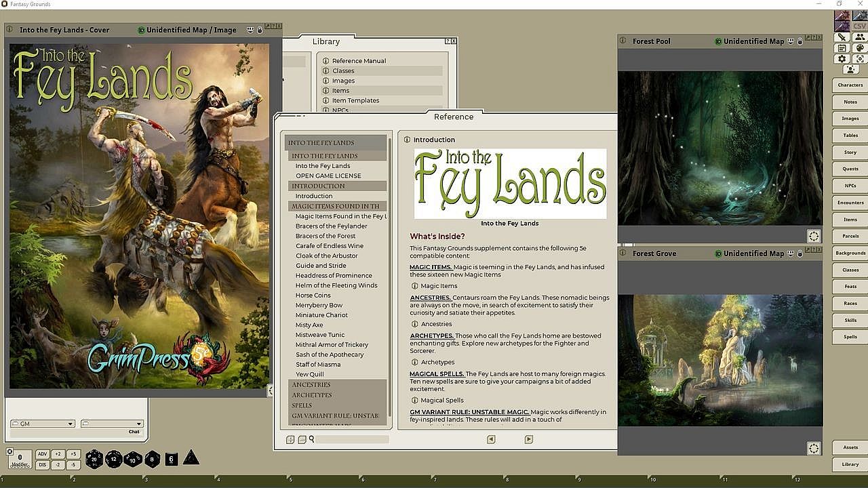This screenshot has width=868, height=488.
Task: Click the token focus frame icon
Action: tap(859, 59)
